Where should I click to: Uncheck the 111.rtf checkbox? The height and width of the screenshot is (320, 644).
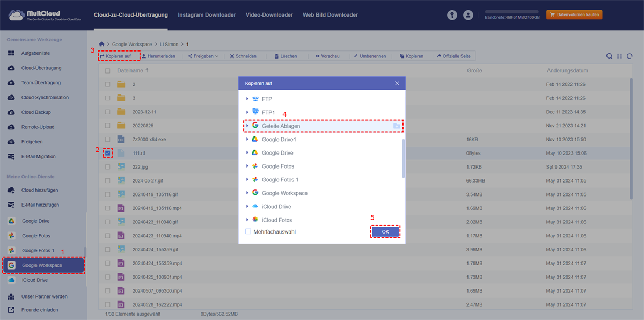(x=108, y=153)
